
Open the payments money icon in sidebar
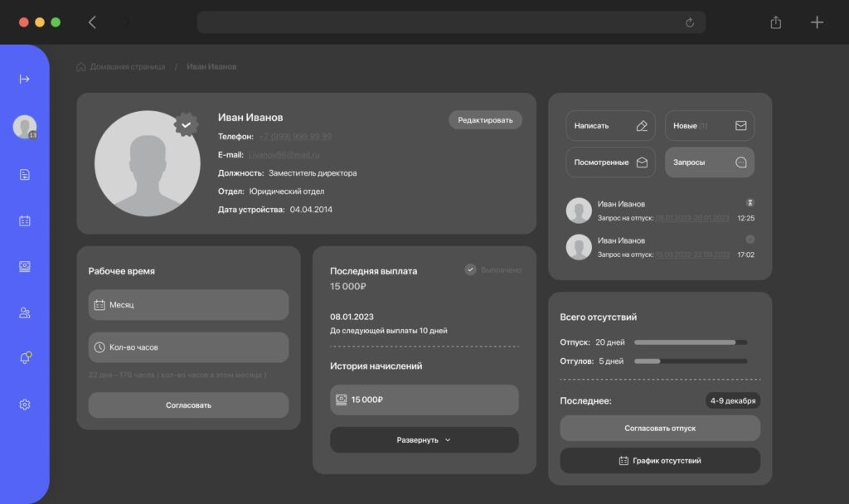[x=25, y=266]
